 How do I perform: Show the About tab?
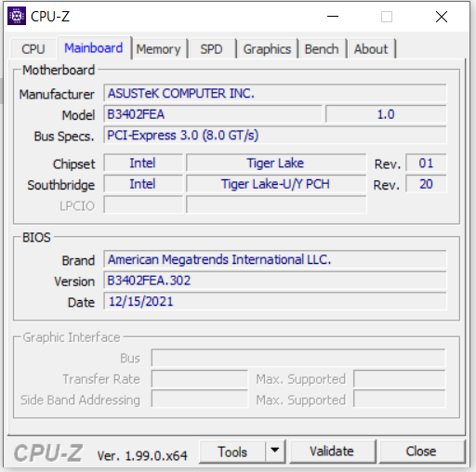pos(371,49)
